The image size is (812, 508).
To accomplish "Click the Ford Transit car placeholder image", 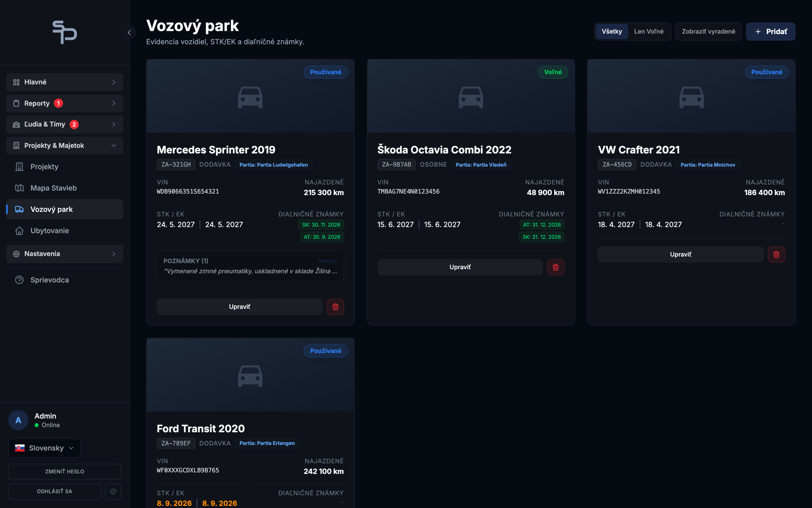I will pyautogui.click(x=250, y=376).
